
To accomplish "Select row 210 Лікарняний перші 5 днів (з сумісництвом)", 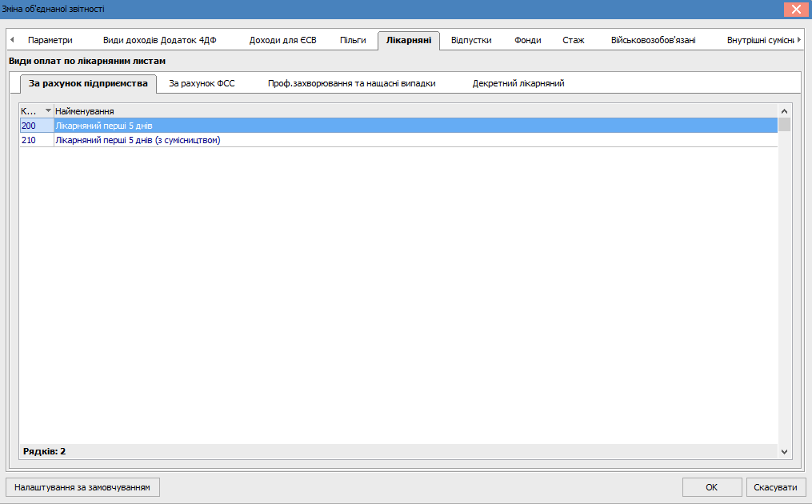I will point(137,140).
